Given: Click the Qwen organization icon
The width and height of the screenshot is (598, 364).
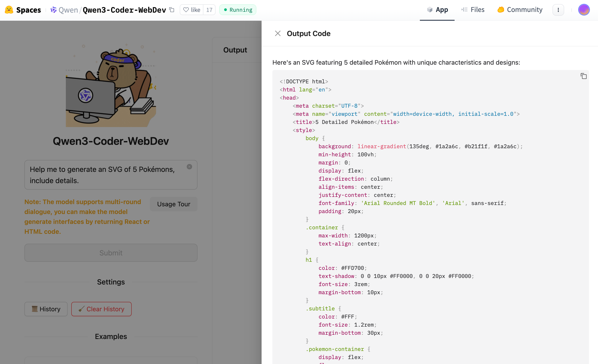Looking at the screenshot, I should [x=53, y=10].
